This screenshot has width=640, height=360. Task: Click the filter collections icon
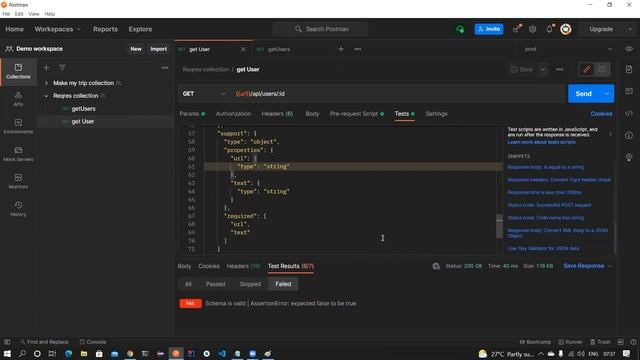pos(62,68)
